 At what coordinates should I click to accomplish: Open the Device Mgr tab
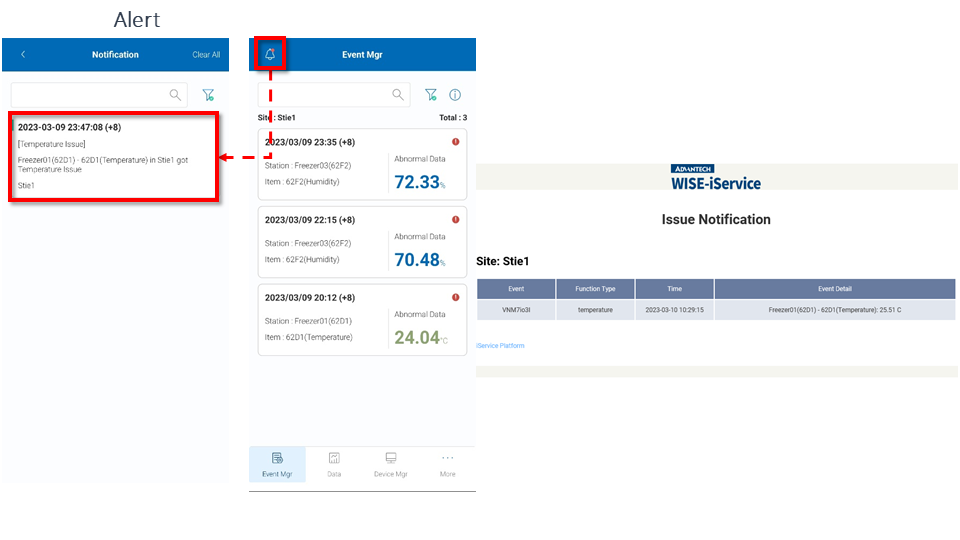click(x=390, y=464)
